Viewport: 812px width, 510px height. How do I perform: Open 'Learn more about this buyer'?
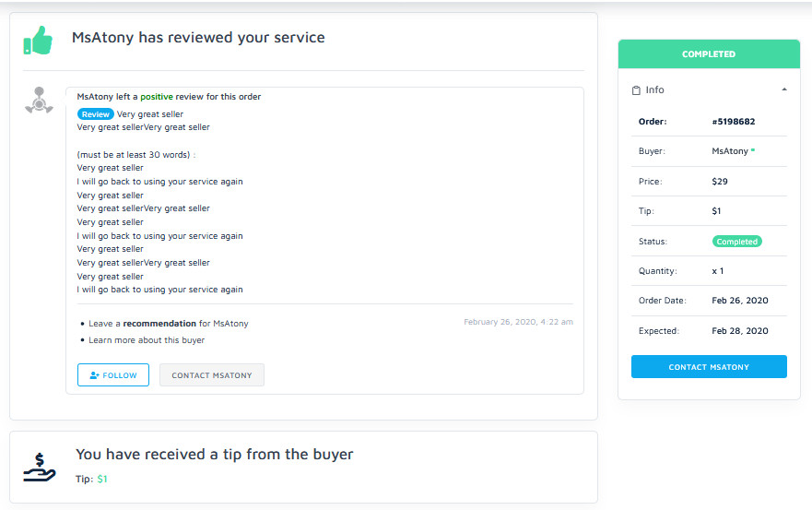147,340
